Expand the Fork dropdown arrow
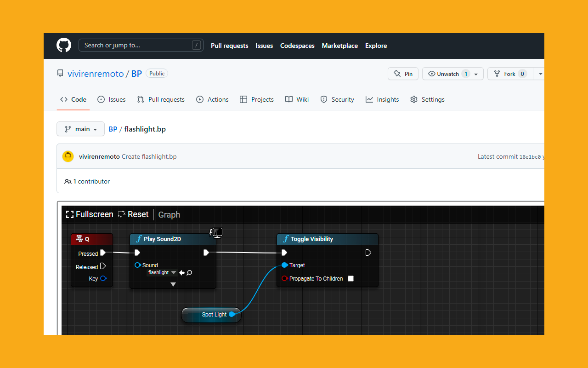The width and height of the screenshot is (588, 368). click(x=540, y=74)
